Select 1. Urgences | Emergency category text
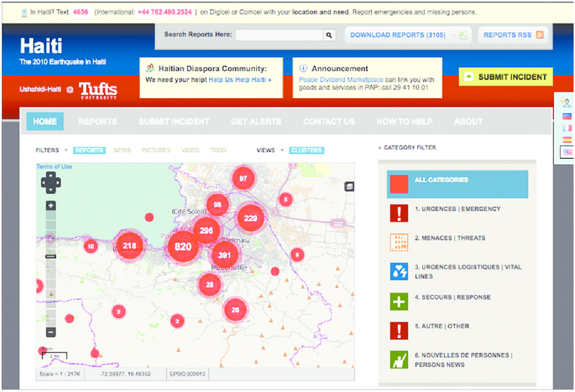The width and height of the screenshot is (575, 392). coord(458,209)
